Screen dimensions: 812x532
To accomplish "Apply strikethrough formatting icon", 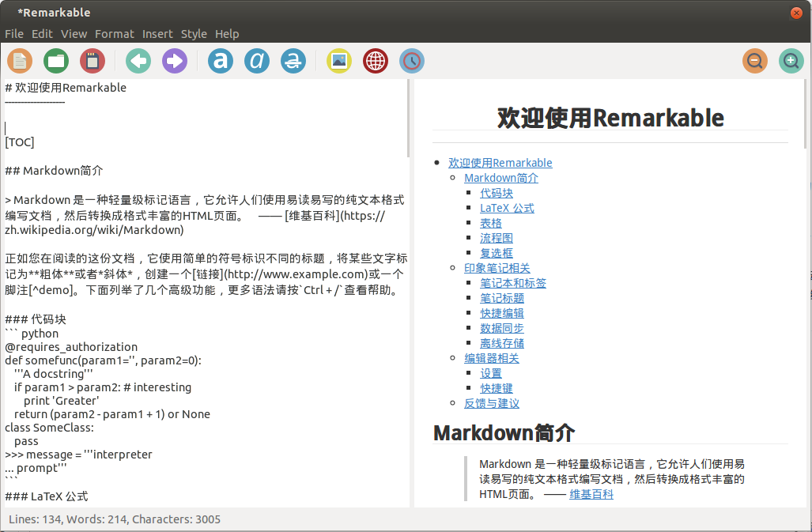I will tap(293, 61).
